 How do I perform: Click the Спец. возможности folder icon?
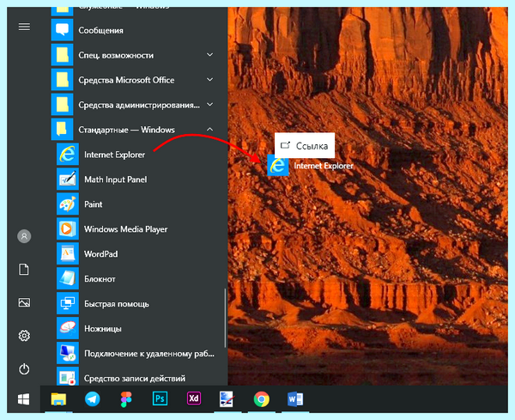tap(62, 55)
